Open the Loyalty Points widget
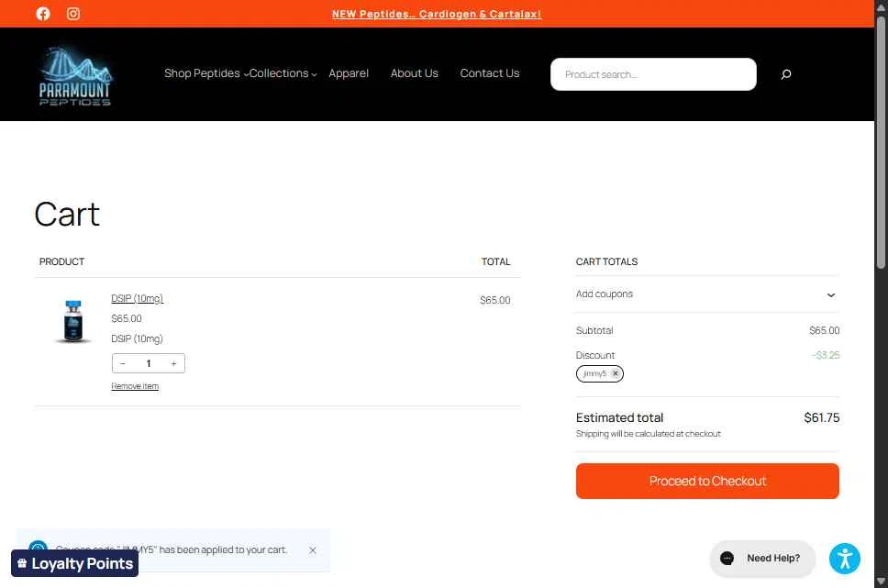This screenshot has height=588, width=888. click(74, 563)
